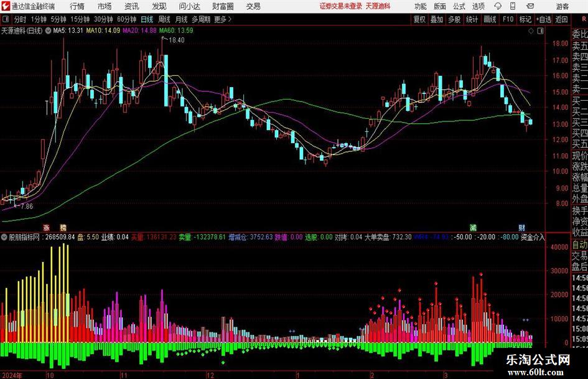Open the 公式 menu
Viewport: 588px width, 379px height.
tap(459, 6)
